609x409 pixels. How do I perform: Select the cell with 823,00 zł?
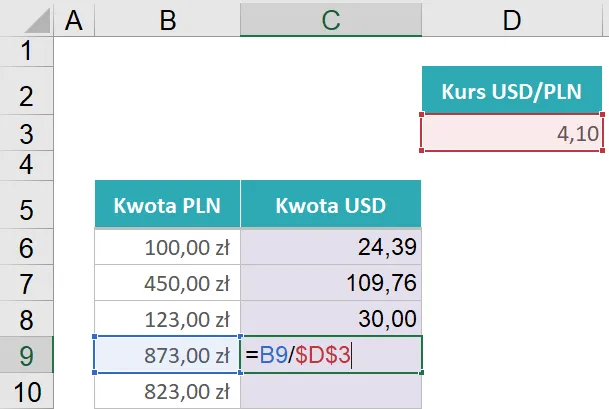[x=167, y=391]
